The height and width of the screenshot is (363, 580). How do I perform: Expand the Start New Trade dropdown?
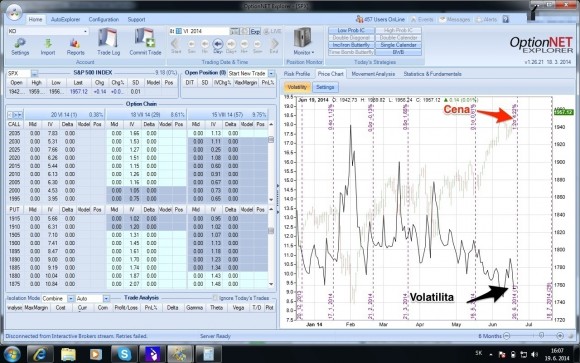click(272, 73)
